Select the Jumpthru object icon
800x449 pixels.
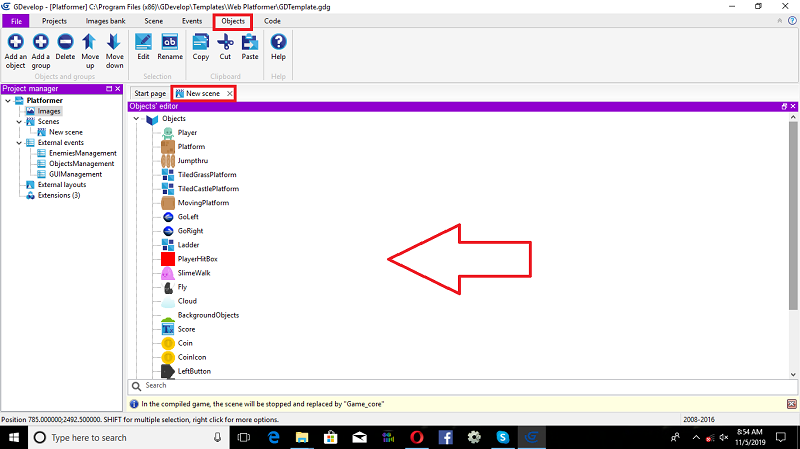click(168, 161)
